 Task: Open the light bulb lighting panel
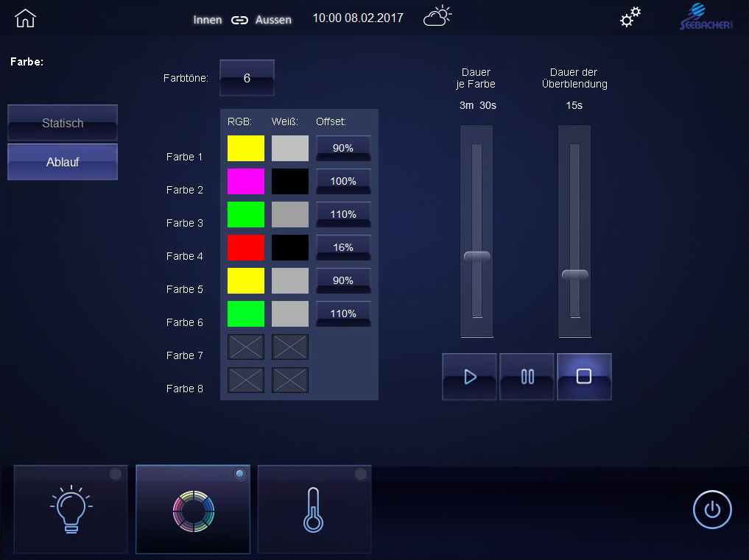pos(71,508)
